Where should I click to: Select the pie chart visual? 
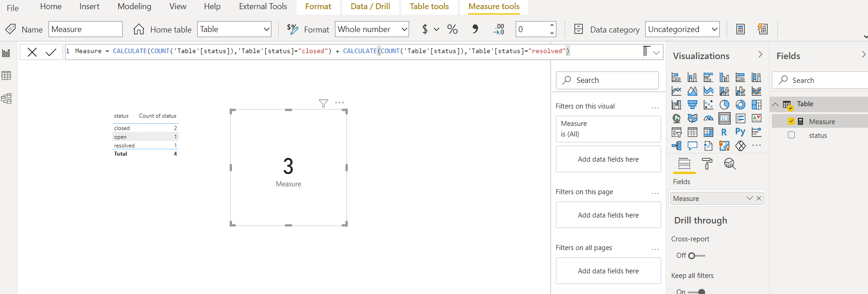724,105
